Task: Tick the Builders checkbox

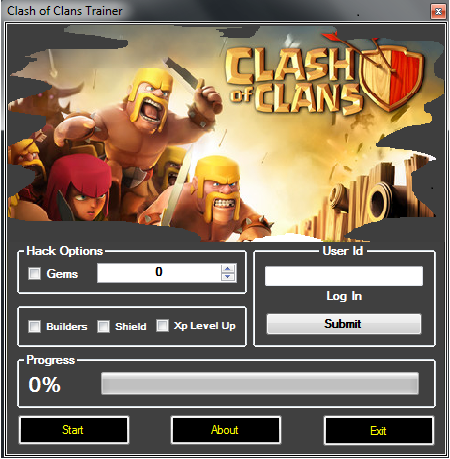Action: (34, 326)
